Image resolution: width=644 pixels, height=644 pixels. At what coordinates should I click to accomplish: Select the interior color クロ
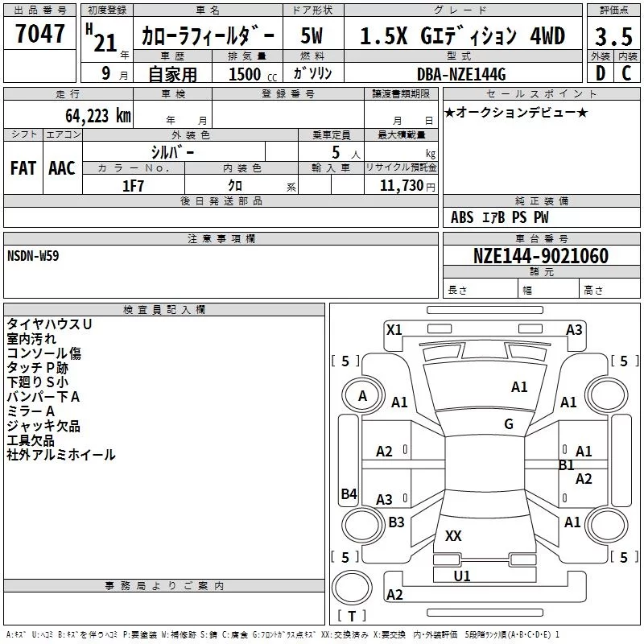point(235,186)
